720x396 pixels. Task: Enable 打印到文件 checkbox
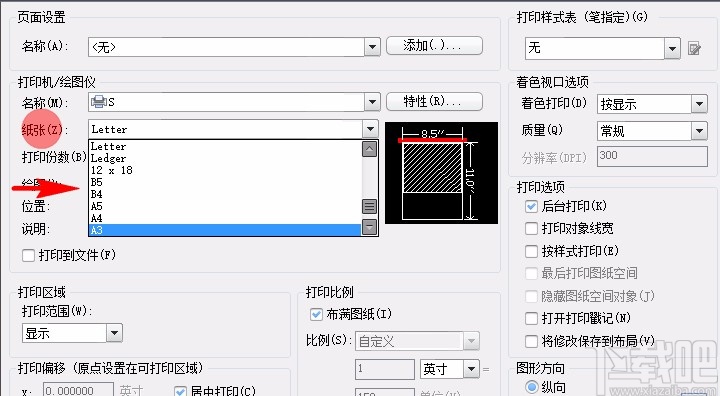click(28, 255)
